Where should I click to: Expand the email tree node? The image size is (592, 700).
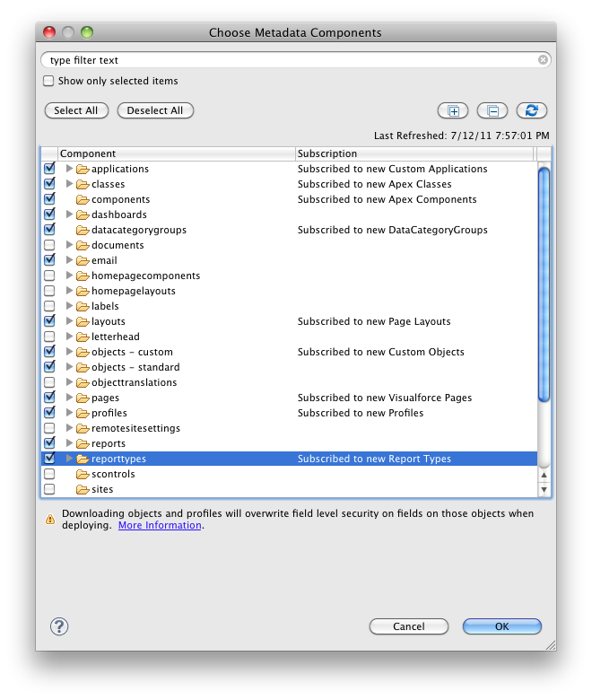point(69,260)
